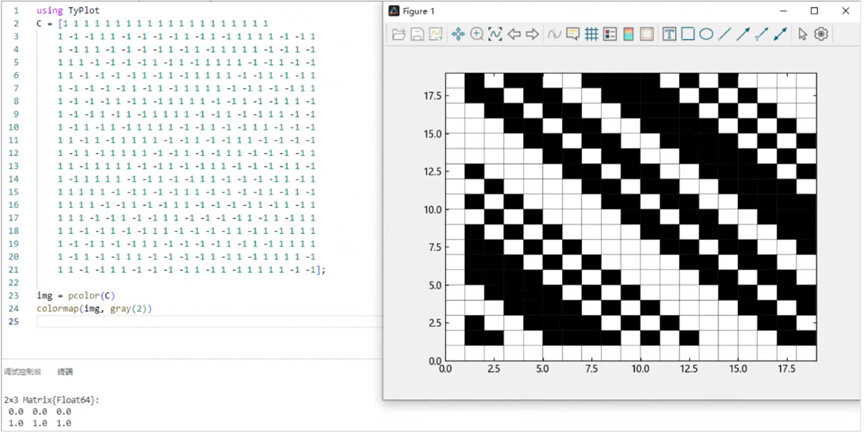Insert a colorbar on the figure
Screen dimensions: 864x433
coord(628,34)
